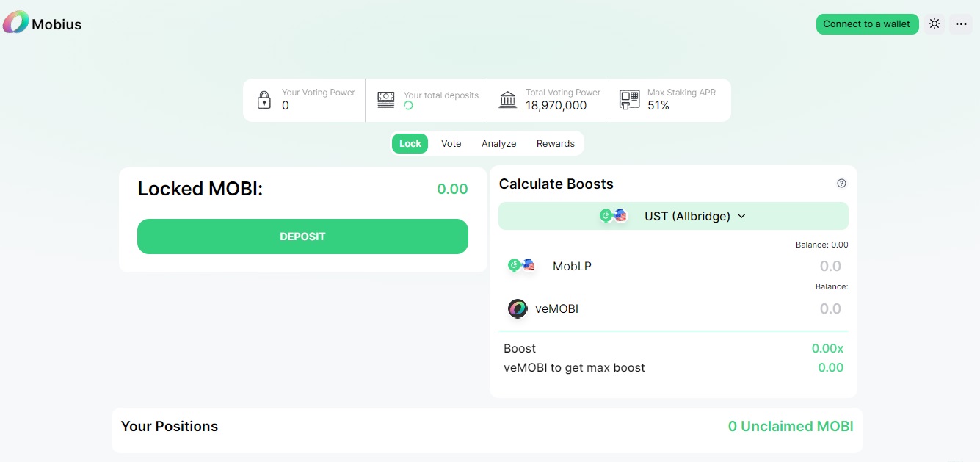Click the MobLP token pair icon
Screen dimensions: 980x462
[522, 266]
